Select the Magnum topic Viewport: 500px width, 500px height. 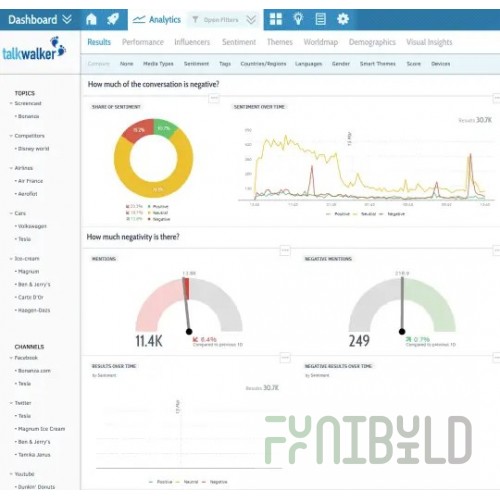point(28,271)
